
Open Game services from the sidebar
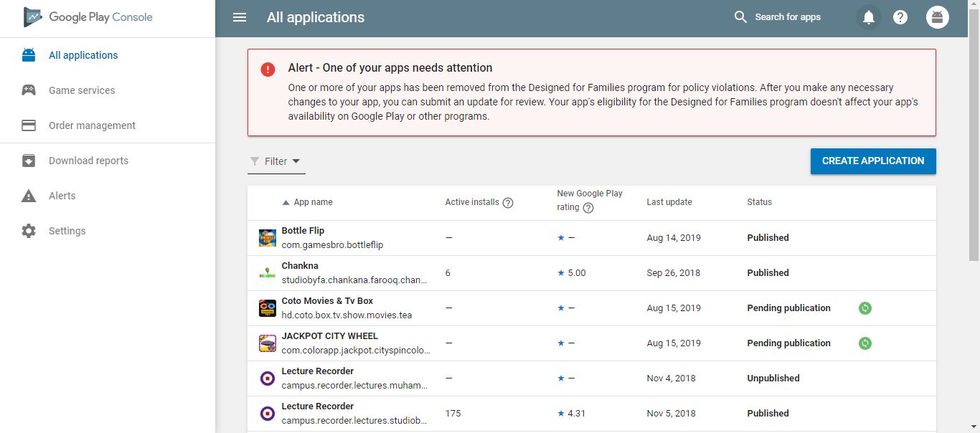click(x=81, y=90)
